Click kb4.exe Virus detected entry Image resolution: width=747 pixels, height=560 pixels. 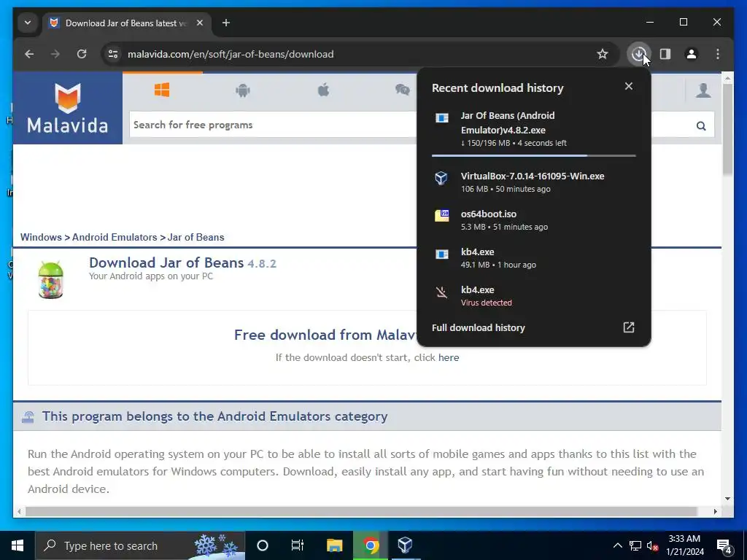click(533, 296)
